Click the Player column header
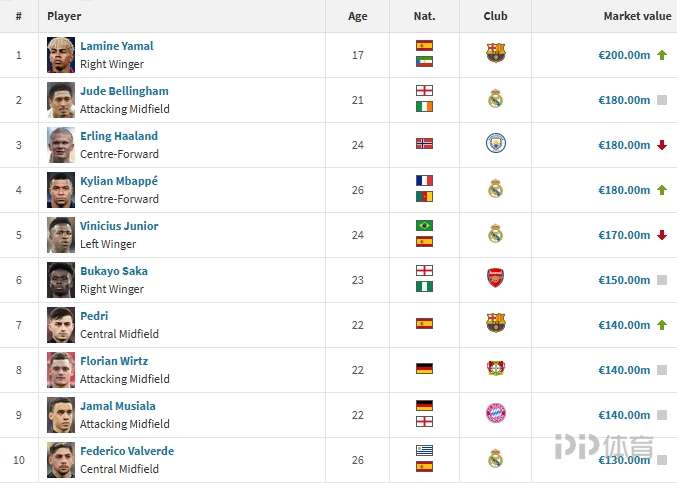Screen dimensions: 677x483 pyautogui.click(x=64, y=16)
